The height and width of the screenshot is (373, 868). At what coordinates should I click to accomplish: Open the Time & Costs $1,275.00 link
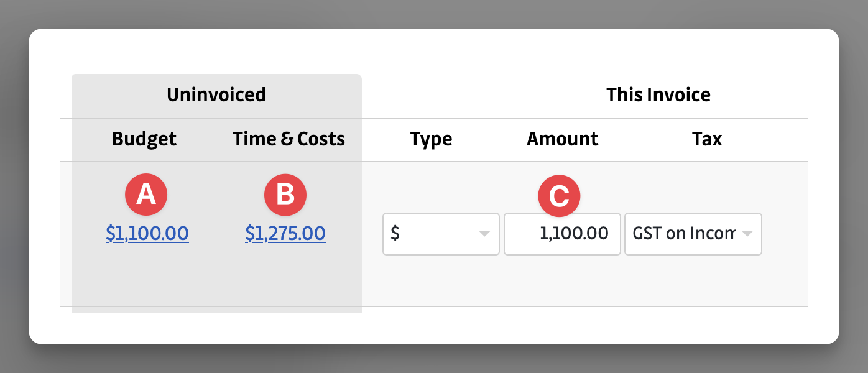pyautogui.click(x=285, y=234)
